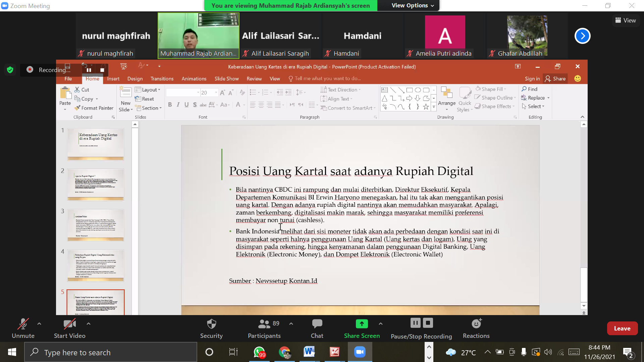The width and height of the screenshot is (644, 362).
Task: Show next participants with the arrow button
Action: 582,36
